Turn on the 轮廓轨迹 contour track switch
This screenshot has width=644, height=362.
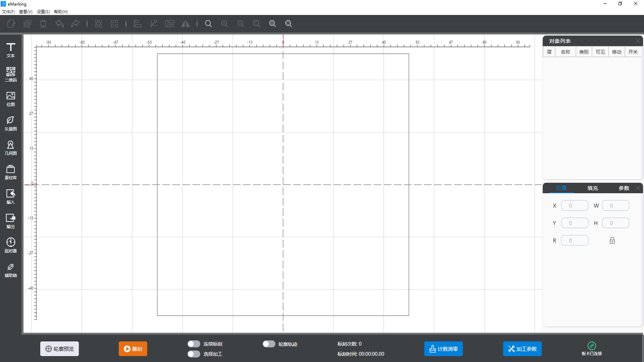(x=269, y=344)
